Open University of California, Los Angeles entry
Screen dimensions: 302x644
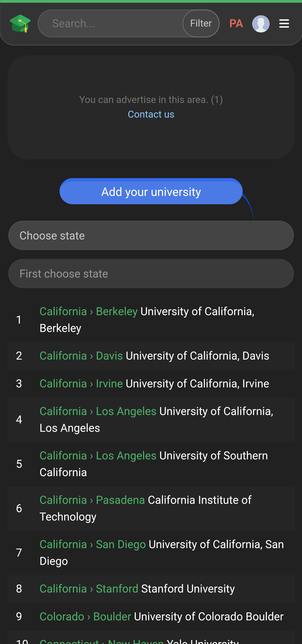156,419
